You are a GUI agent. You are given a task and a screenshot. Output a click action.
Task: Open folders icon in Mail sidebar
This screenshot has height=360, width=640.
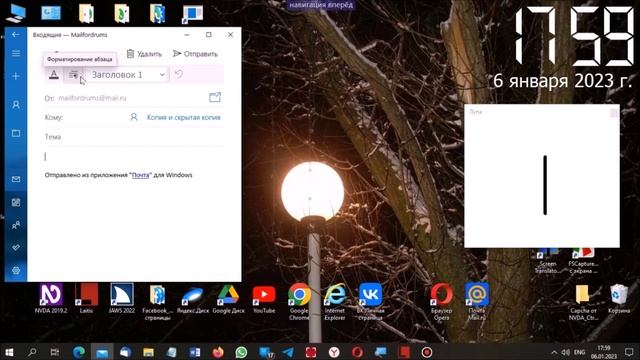[16, 133]
